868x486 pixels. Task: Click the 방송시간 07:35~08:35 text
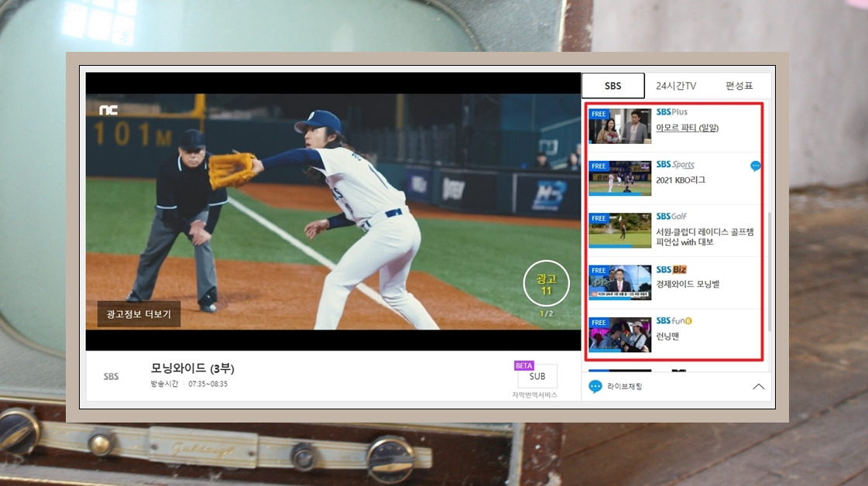189,384
